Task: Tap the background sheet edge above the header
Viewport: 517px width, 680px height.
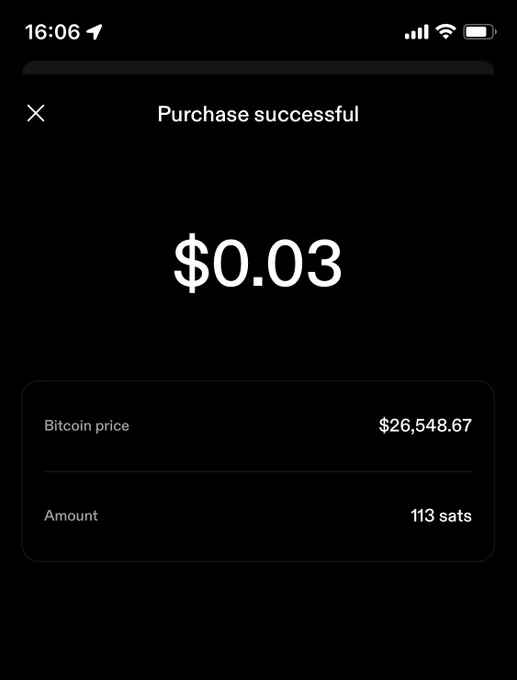Action: click(x=258, y=68)
